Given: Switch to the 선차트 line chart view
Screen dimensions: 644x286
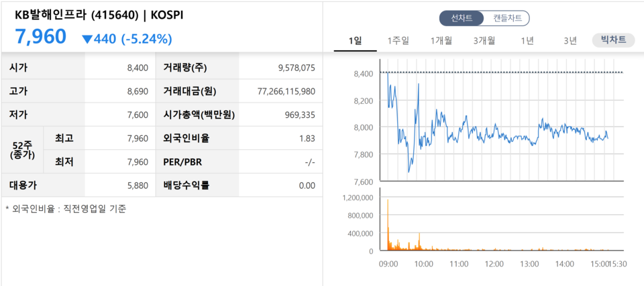Looking at the screenshot, I should [x=462, y=19].
